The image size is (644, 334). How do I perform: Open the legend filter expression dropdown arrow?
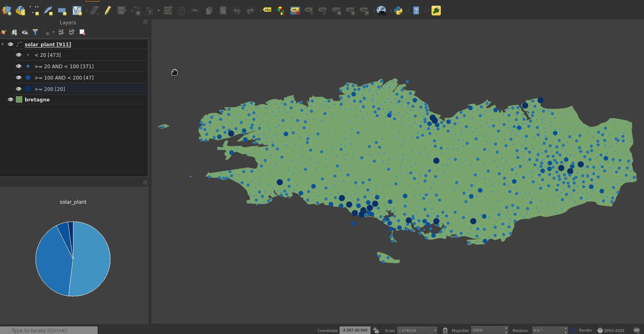click(x=53, y=32)
